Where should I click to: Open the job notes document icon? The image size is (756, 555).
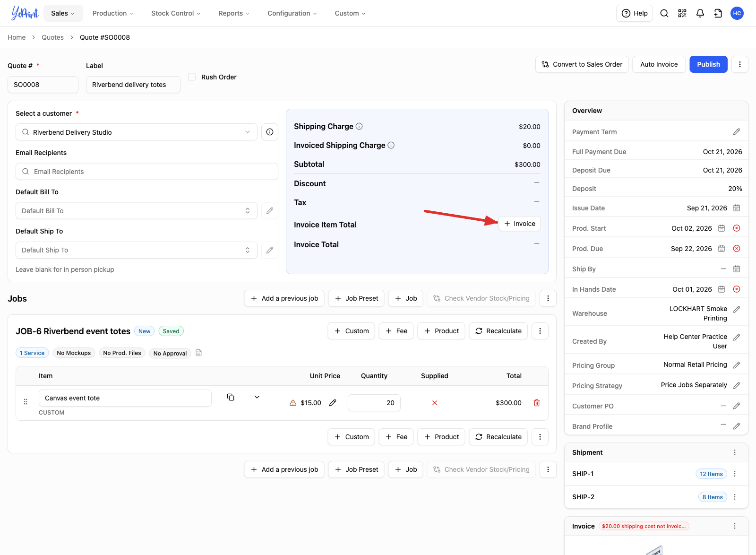(x=199, y=353)
